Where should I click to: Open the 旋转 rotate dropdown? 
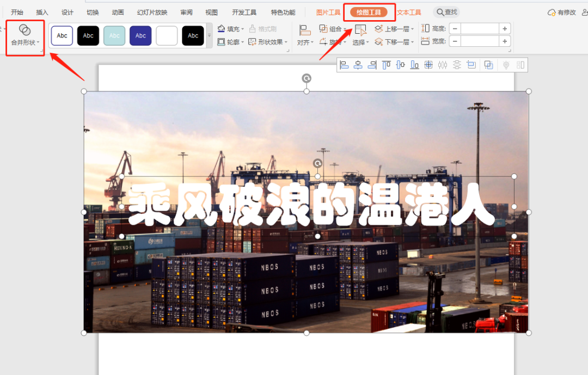click(x=333, y=42)
